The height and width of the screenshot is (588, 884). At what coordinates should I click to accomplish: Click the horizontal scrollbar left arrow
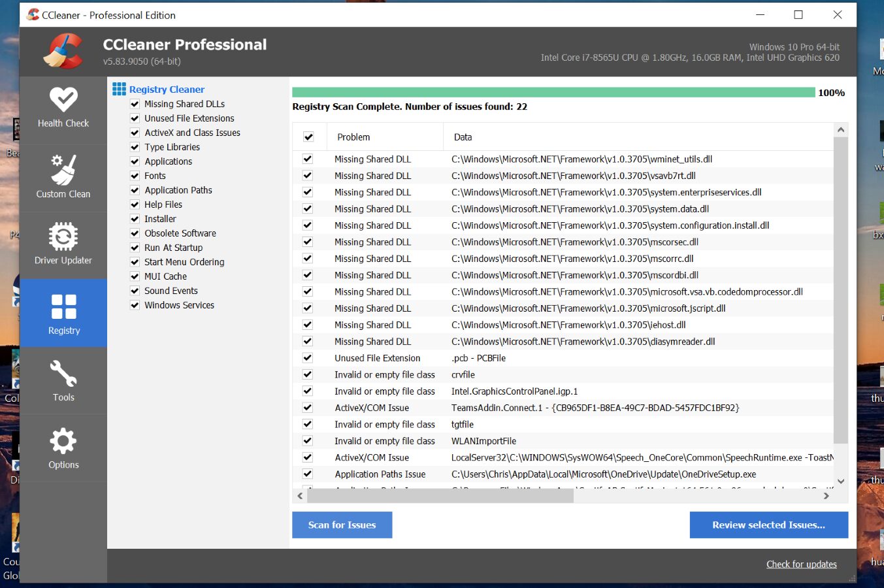coord(300,496)
